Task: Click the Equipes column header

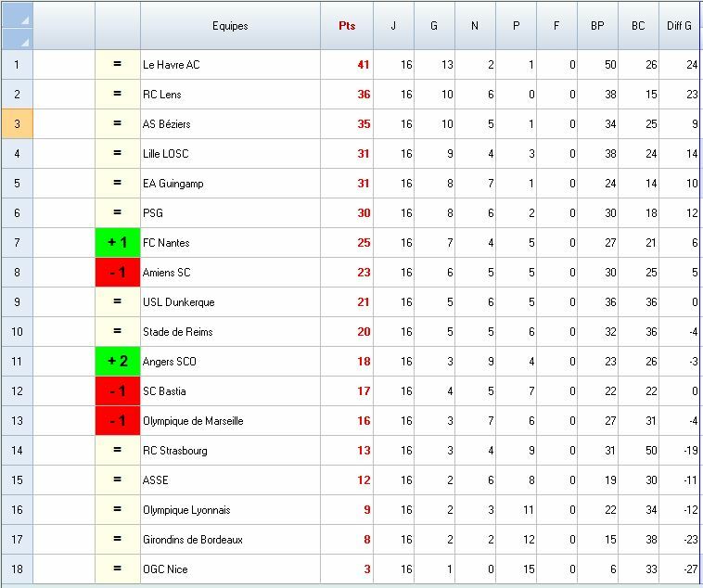Action: click(230, 26)
